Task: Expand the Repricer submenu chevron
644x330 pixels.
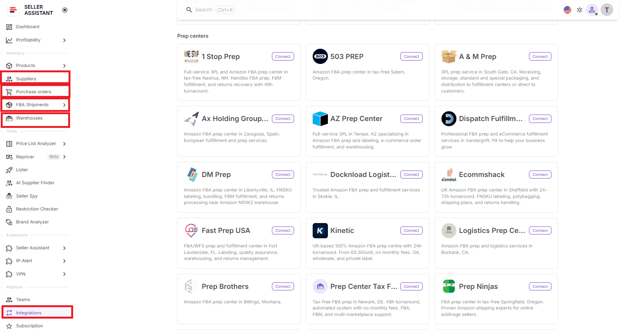Action: tap(64, 157)
